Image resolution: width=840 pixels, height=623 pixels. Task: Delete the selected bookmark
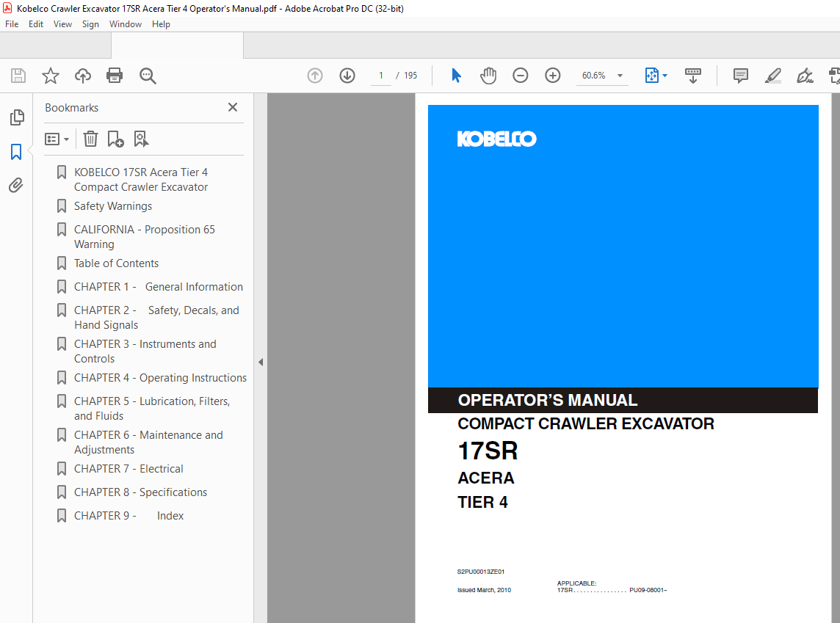pos(90,139)
